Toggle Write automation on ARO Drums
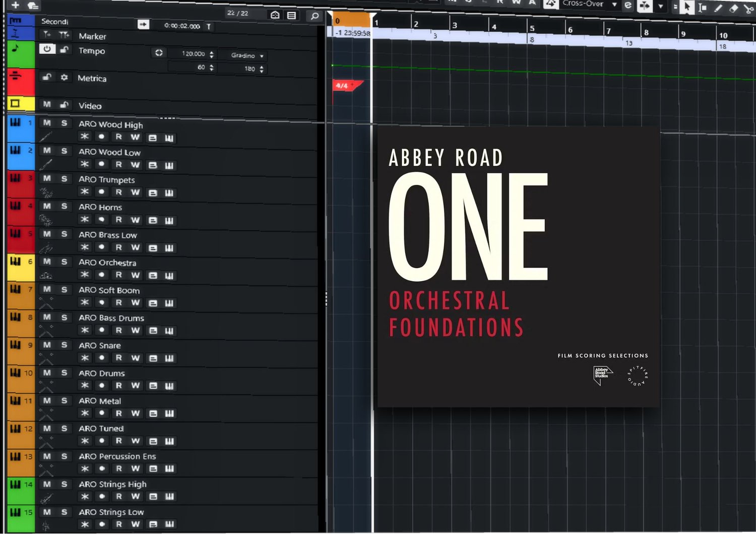This screenshot has width=756, height=534. tap(135, 386)
